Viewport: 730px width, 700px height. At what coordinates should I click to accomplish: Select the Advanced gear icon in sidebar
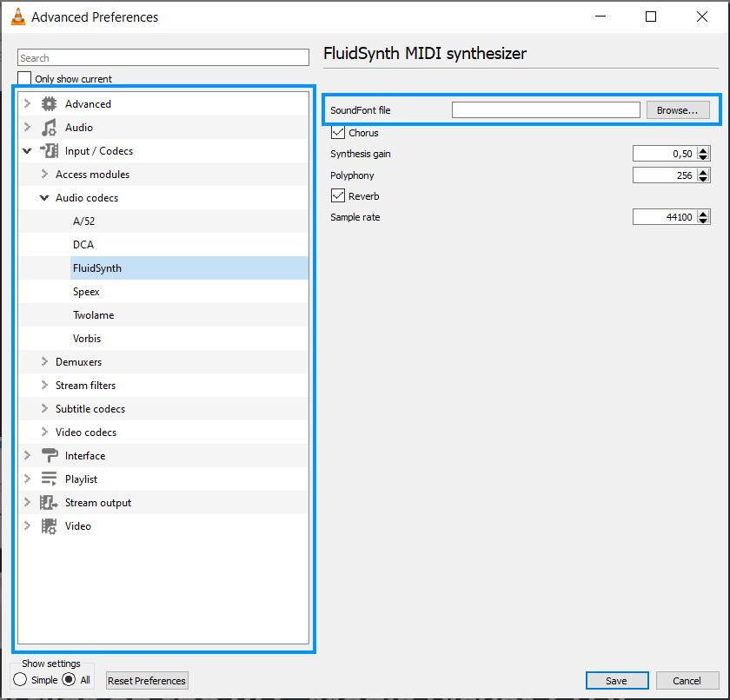click(x=49, y=103)
